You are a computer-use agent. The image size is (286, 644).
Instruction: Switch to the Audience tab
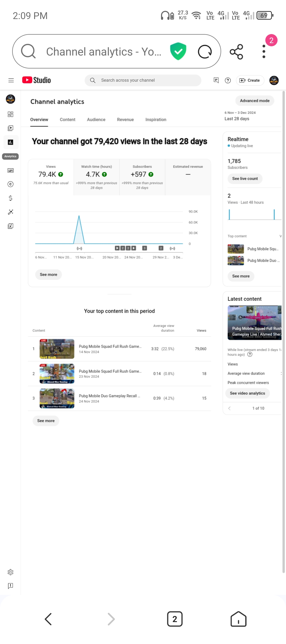pyautogui.click(x=96, y=119)
